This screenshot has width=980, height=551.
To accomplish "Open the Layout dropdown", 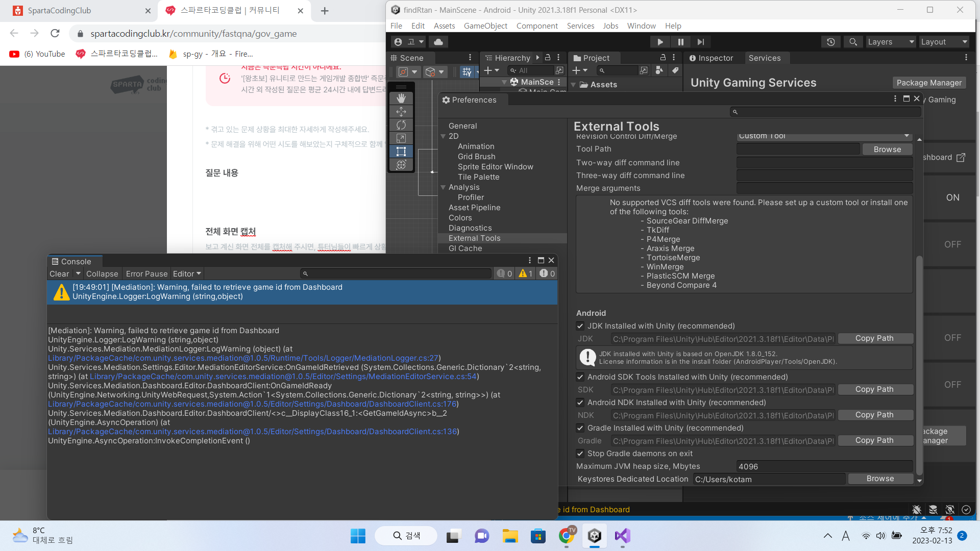I will [x=944, y=42].
